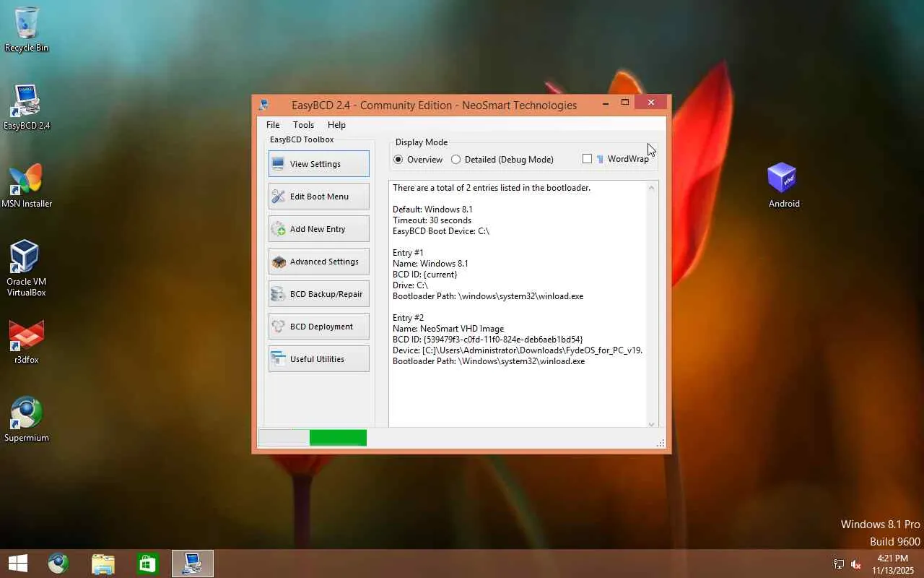Select the r3dfox desktop shortcut

(x=27, y=342)
